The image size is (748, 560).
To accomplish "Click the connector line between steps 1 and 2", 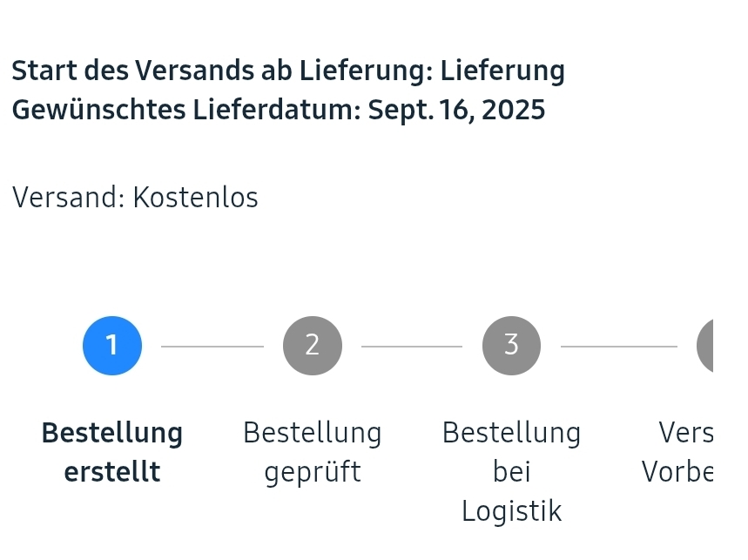I will (212, 347).
